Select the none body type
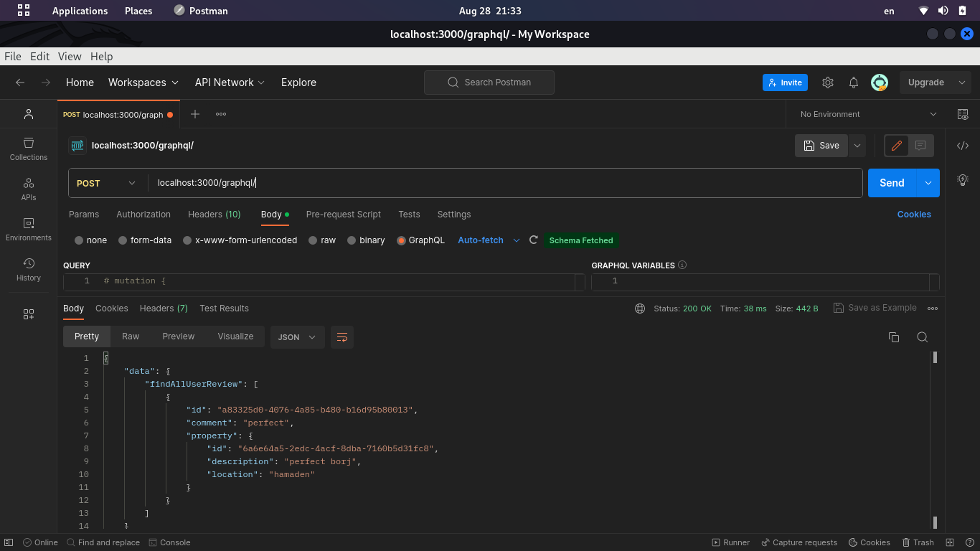 (90, 240)
